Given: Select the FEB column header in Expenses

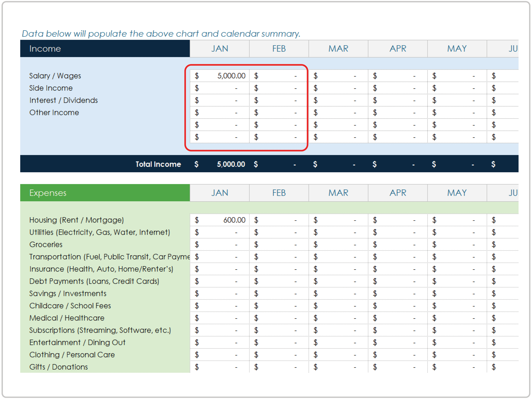Looking at the screenshot, I should point(279,193).
